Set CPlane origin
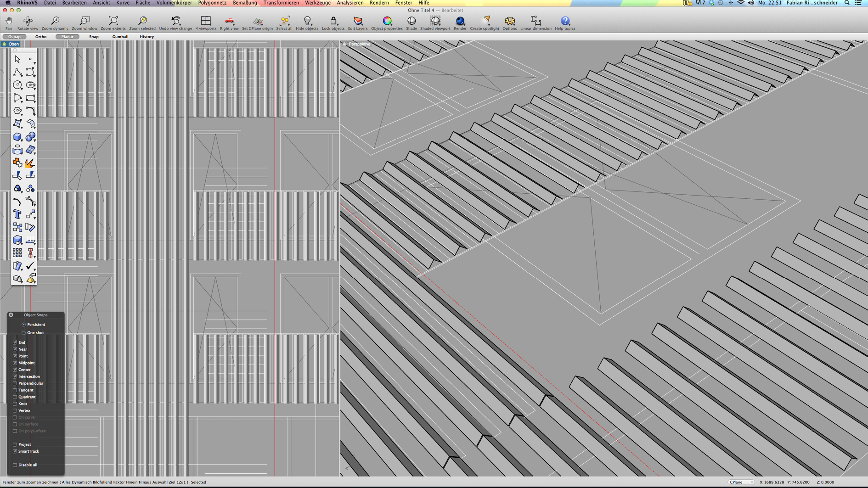Screen dimensions: 868x488 coord(257,23)
